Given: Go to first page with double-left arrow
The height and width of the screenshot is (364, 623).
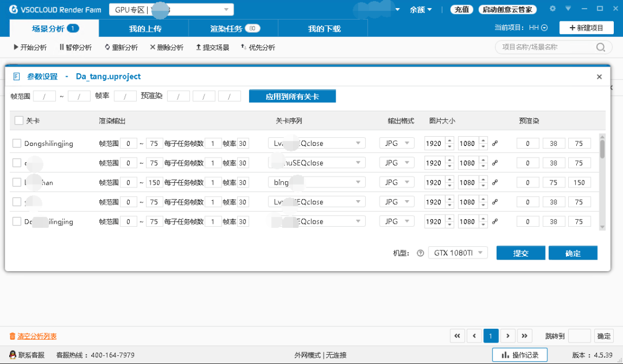Looking at the screenshot, I should tap(457, 336).
